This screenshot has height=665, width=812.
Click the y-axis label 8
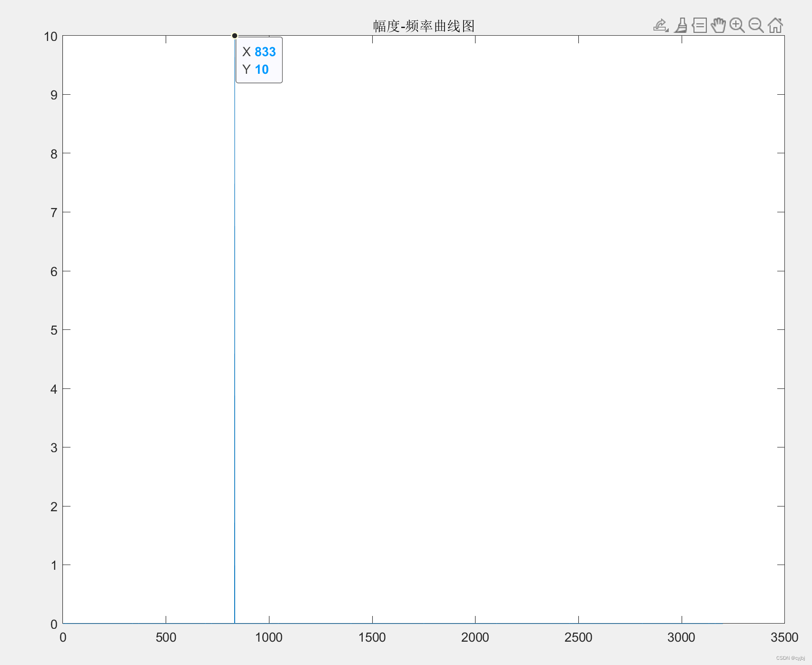click(54, 154)
